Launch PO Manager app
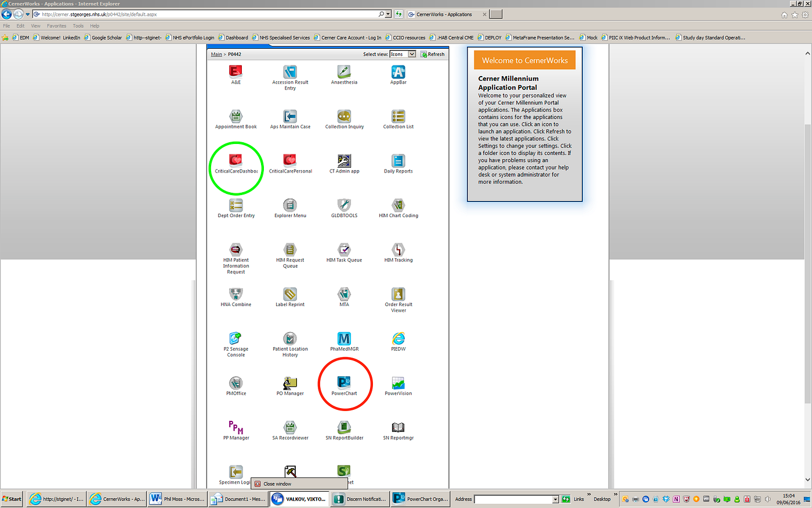Screen dimensions: 812x508 coord(290,383)
